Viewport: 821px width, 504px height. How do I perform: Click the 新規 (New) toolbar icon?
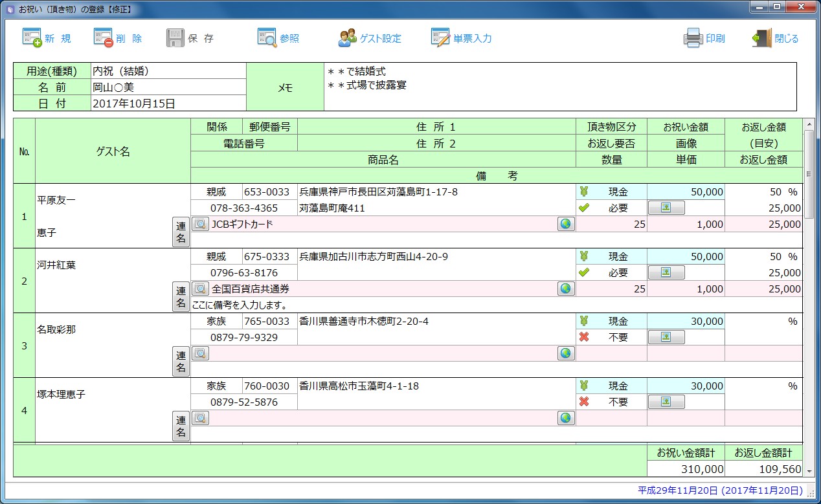click(32, 38)
